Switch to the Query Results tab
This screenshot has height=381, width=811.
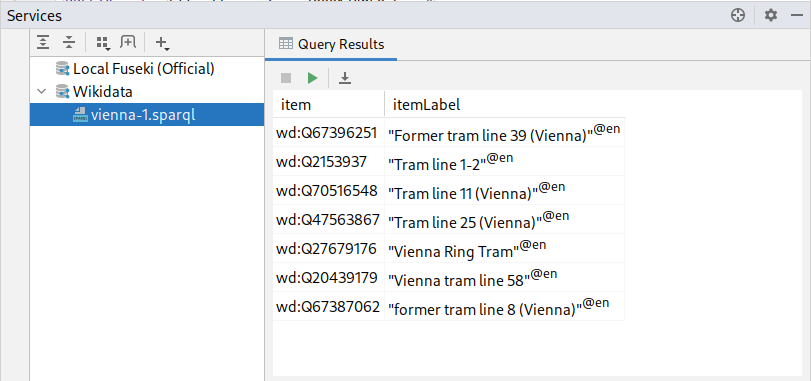pyautogui.click(x=331, y=44)
